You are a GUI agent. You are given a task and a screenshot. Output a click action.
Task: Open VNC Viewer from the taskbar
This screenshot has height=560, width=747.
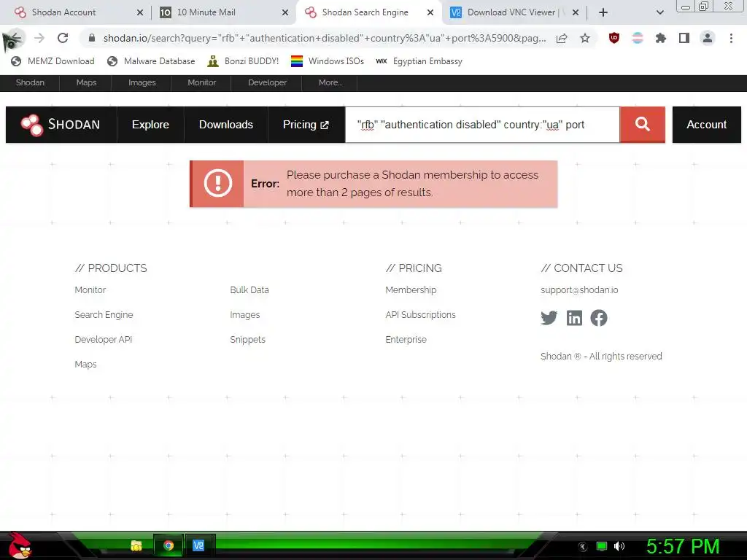point(198,545)
